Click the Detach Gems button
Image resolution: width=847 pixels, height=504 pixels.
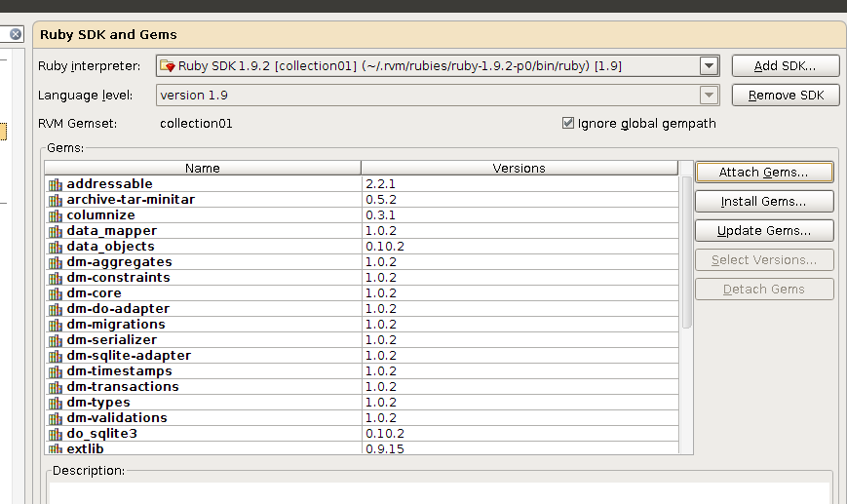click(x=764, y=289)
